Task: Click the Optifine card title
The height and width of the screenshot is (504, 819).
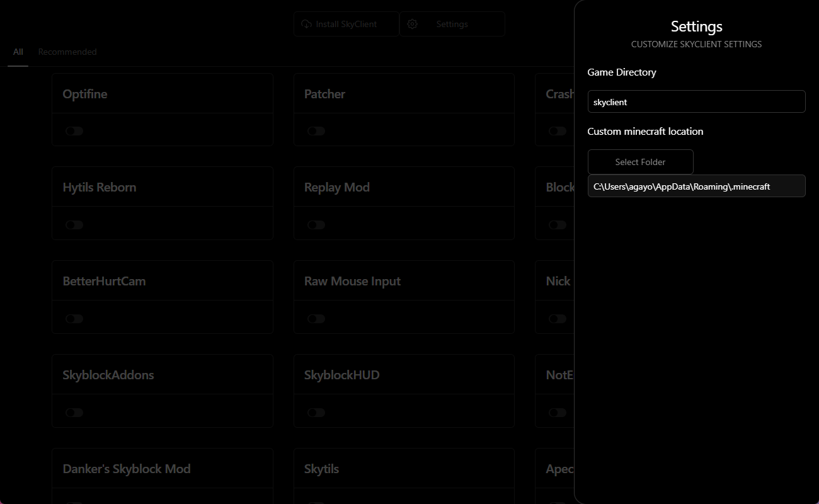Action: (85, 94)
